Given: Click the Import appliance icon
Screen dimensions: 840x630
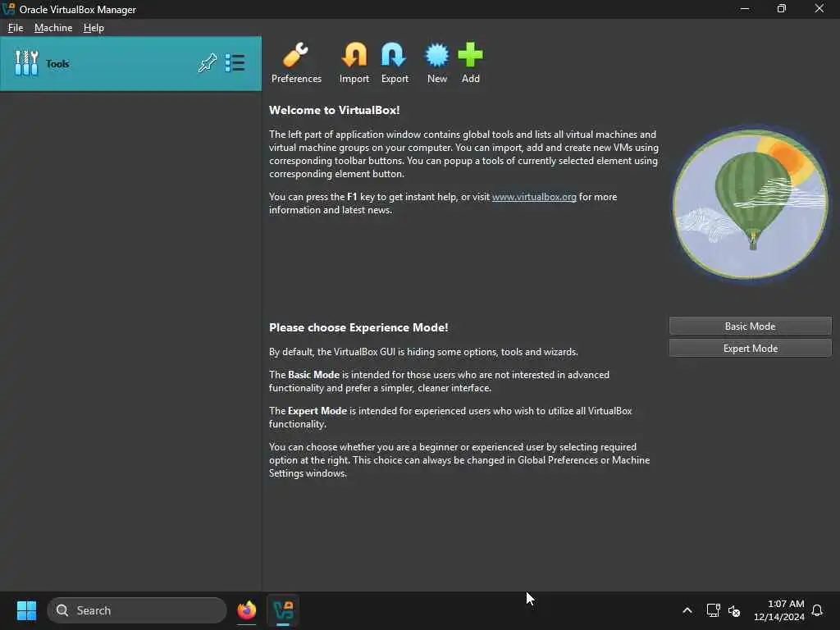Looking at the screenshot, I should (x=354, y=62).
